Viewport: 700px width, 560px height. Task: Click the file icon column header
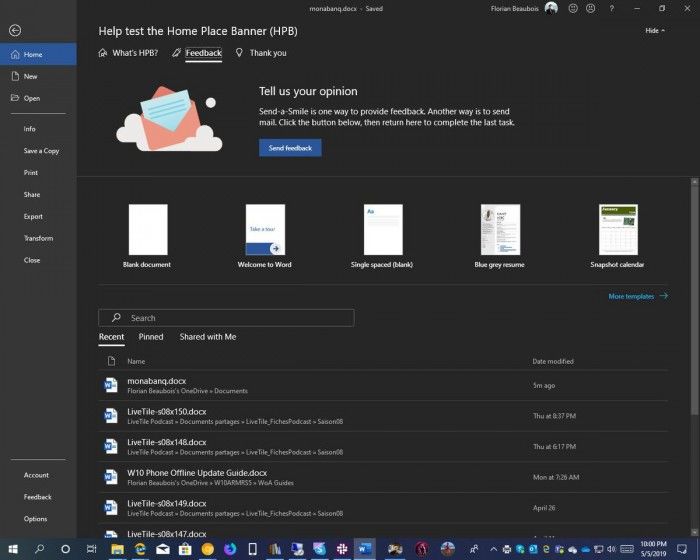pyautogui.click(x=111, y=361)
